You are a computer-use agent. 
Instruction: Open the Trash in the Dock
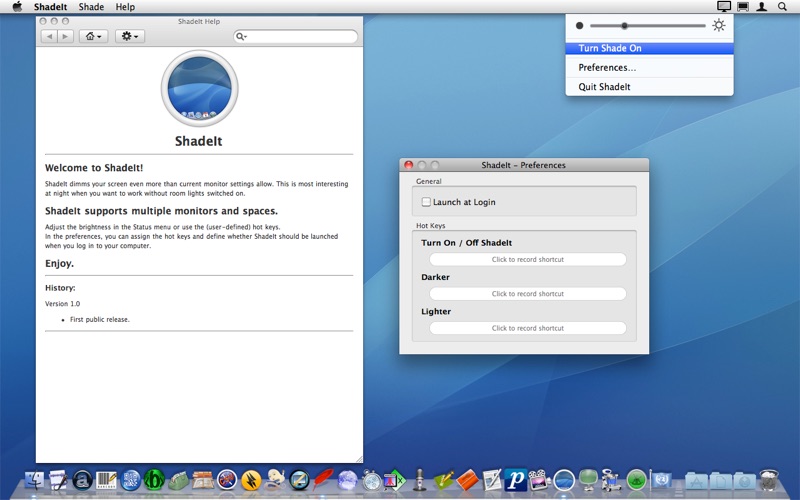(769, 480)
